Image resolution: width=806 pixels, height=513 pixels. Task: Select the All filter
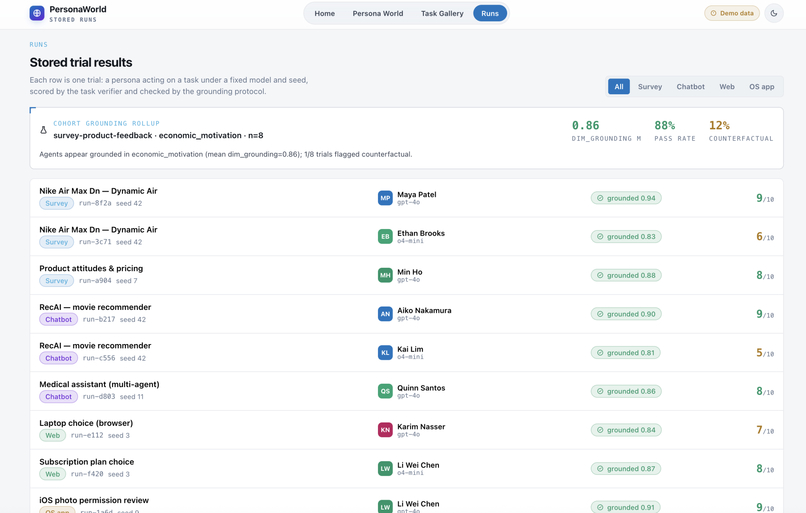pos(619,86)
